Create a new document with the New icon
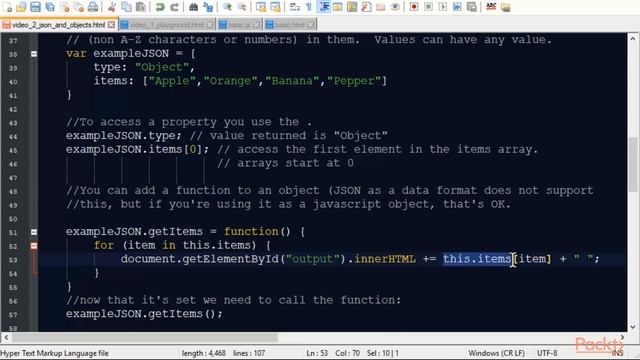This screenshot has height=360, width=640. [x=7, y=7]
